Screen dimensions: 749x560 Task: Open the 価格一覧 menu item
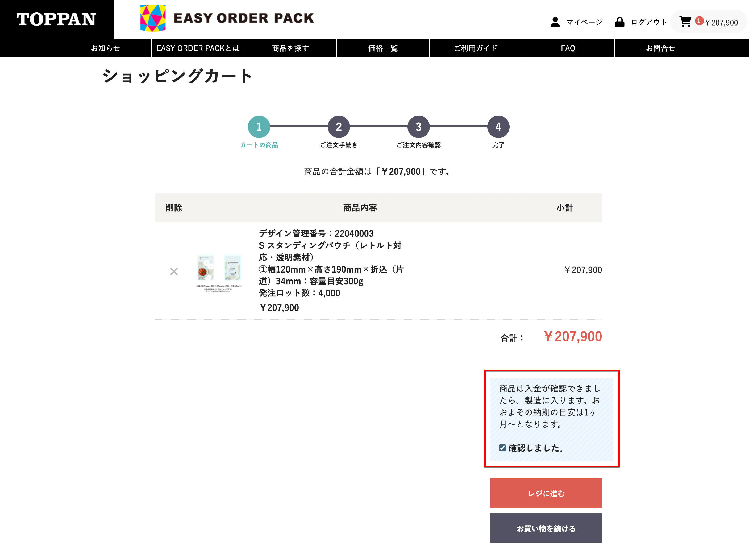383,48
